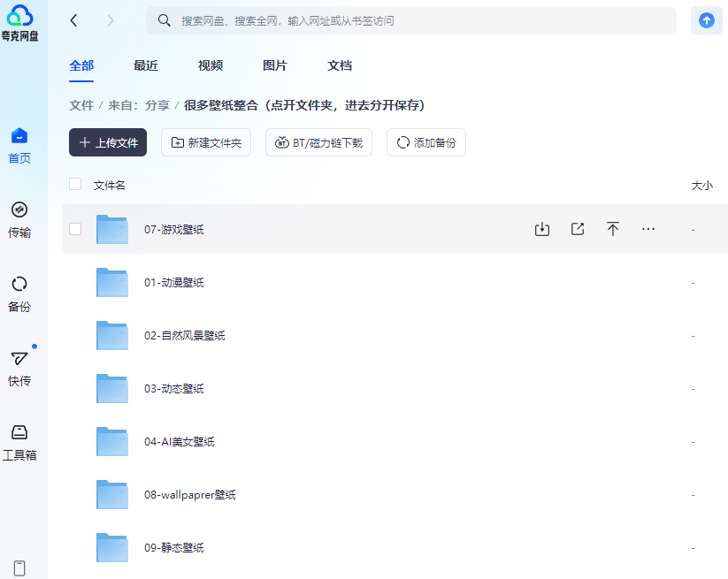The image size is (728, 579).
Task: Open the folder named 02-自然风景壁纸
Action: click(185, 335)
